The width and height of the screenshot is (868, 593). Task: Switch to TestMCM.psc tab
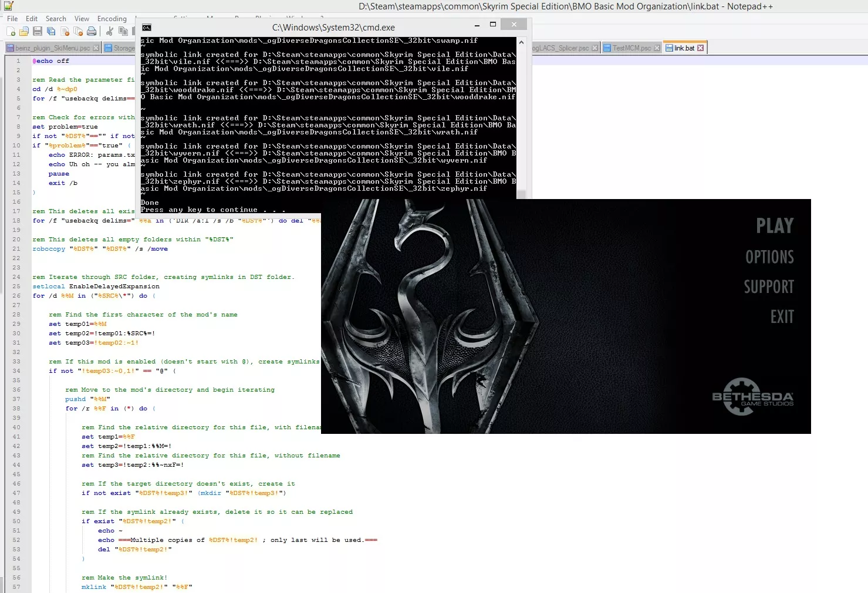[631, 48]
